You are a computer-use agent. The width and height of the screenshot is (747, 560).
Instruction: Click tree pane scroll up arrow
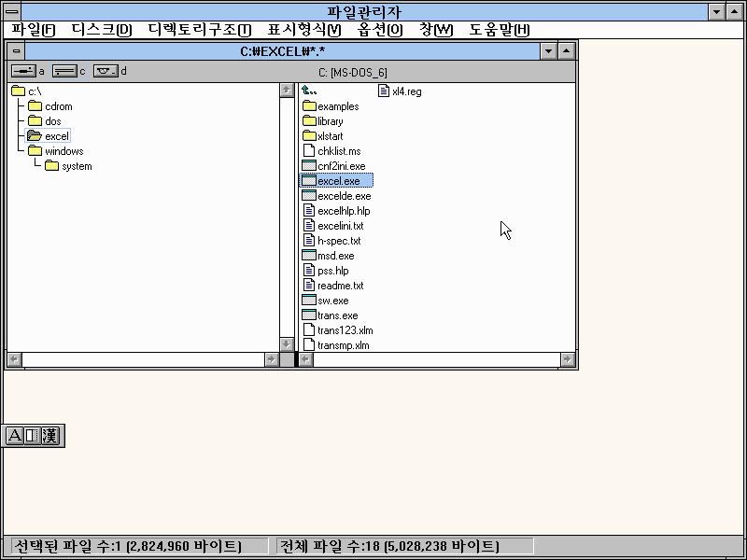(x=287, y=90)
